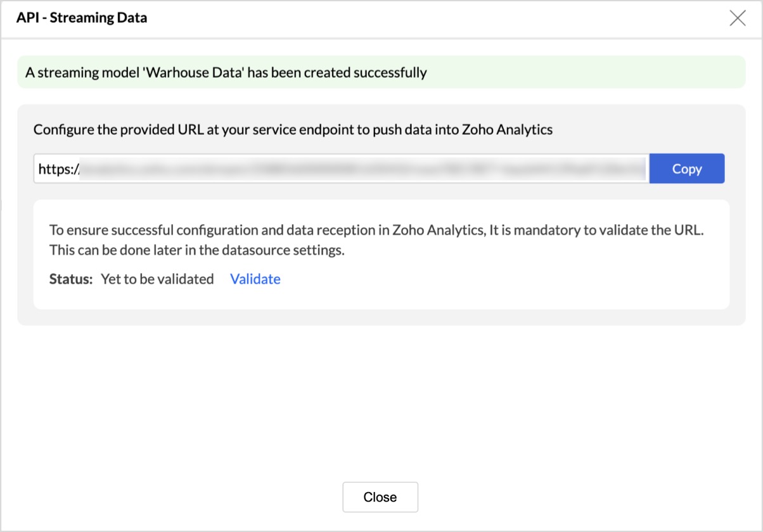Close the dialog using the X icon
The image size is (763, 532).
pyautogui.click(x=738, y=18)
